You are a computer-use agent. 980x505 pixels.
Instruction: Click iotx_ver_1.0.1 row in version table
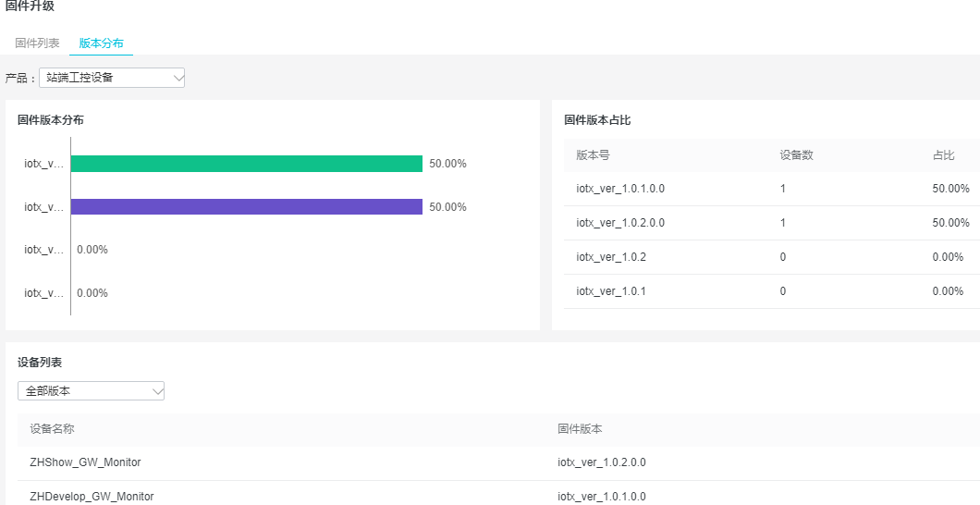tap(611, 291)
